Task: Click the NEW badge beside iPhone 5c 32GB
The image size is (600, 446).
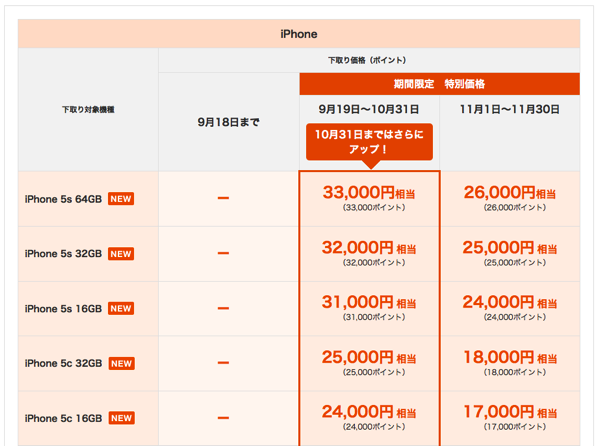Action: click(122, 363)
